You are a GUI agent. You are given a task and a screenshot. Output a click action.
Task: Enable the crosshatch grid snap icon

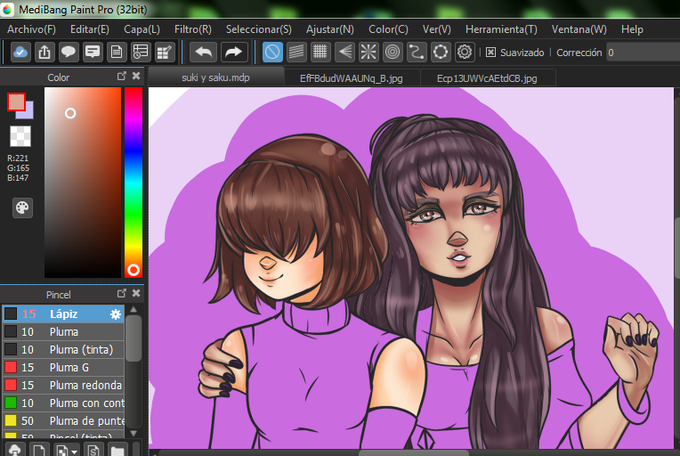click(320, 52)
